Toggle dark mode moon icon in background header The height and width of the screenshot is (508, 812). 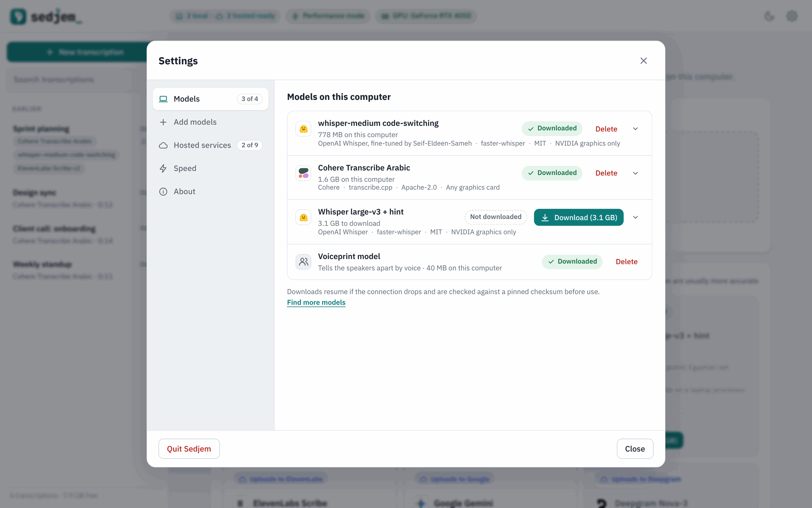tap(769, 16)
